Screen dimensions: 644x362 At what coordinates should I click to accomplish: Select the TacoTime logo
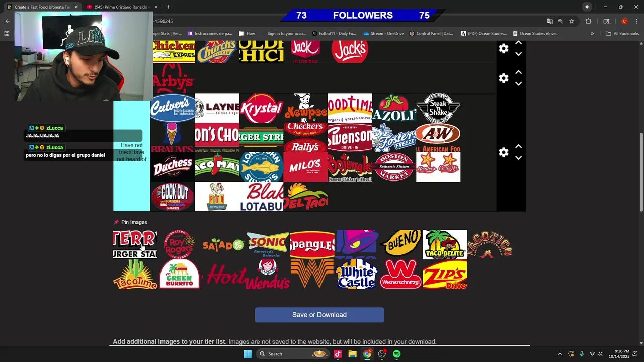tap(135, 275)
